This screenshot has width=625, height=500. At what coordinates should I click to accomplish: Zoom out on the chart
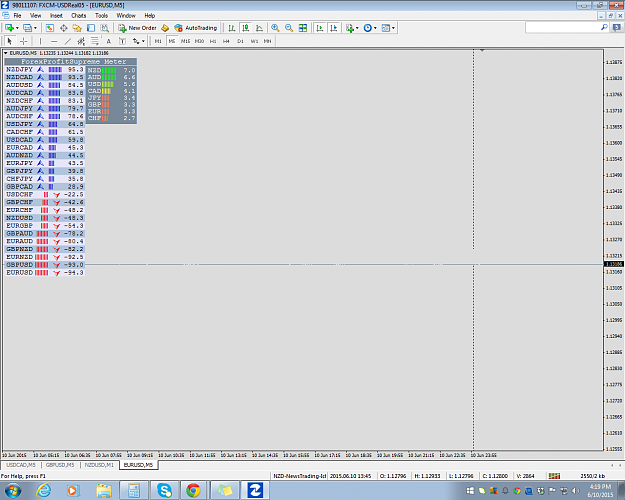click(289, 28)
